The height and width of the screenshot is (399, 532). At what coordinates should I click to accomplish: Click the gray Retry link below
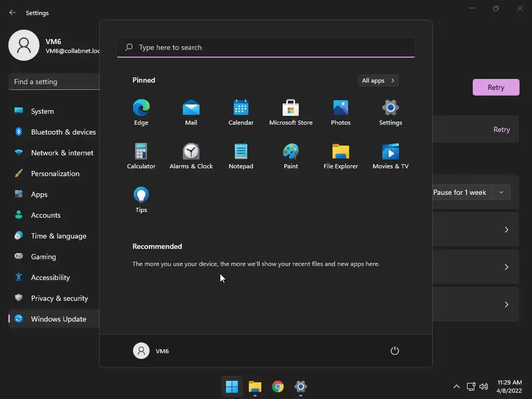(501, 129)
